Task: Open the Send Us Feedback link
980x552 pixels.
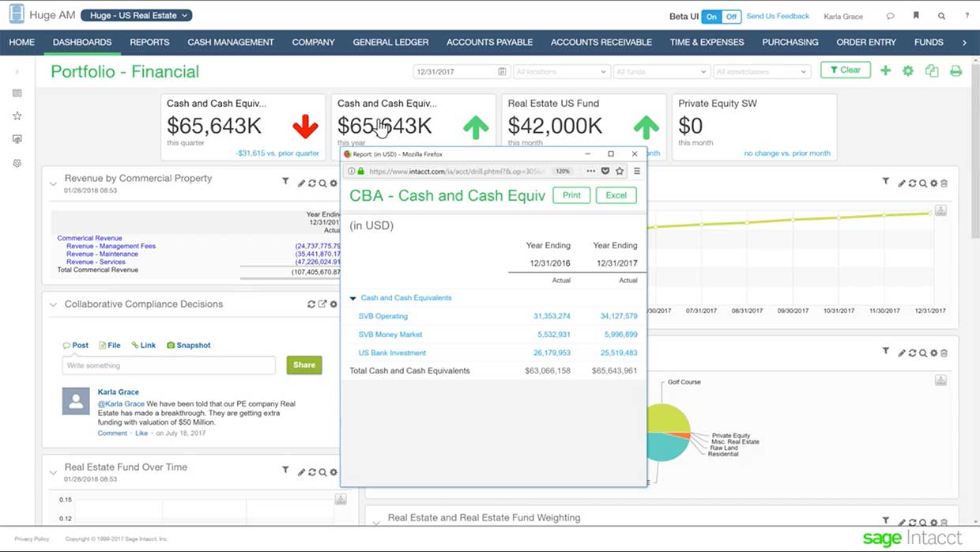Action: (x=778, y=16)
